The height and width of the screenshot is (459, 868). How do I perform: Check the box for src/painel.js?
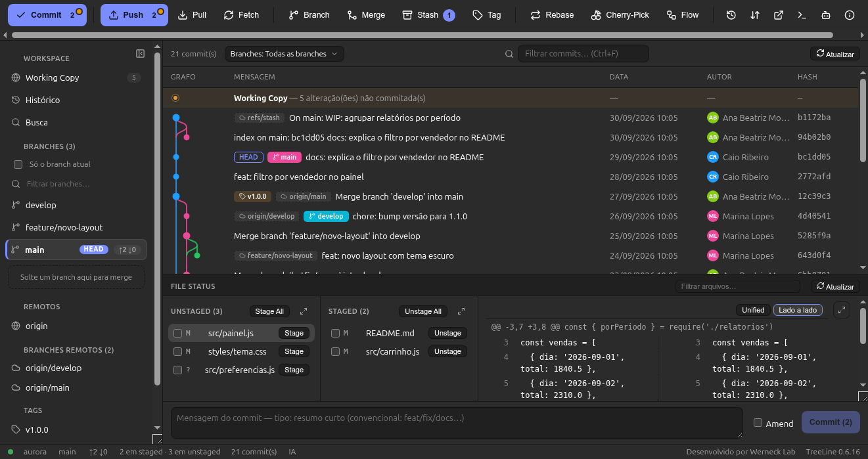(177, 334)
